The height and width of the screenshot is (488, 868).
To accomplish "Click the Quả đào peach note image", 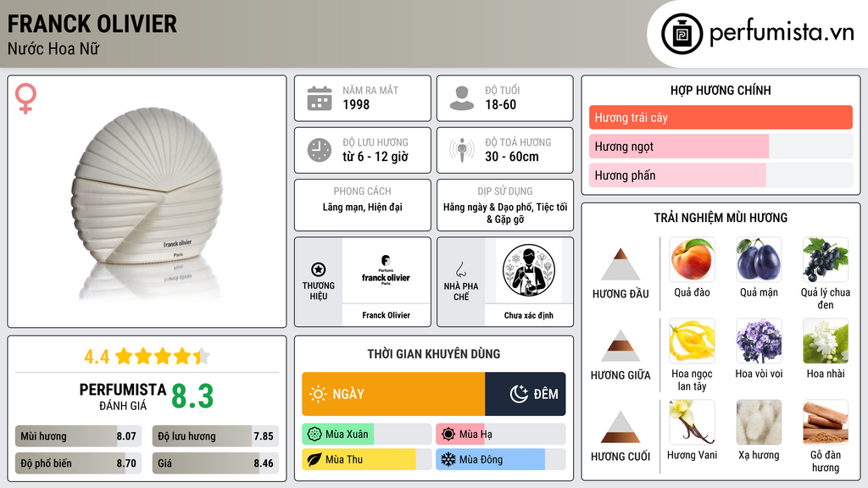I will click(x=692, y=260).
